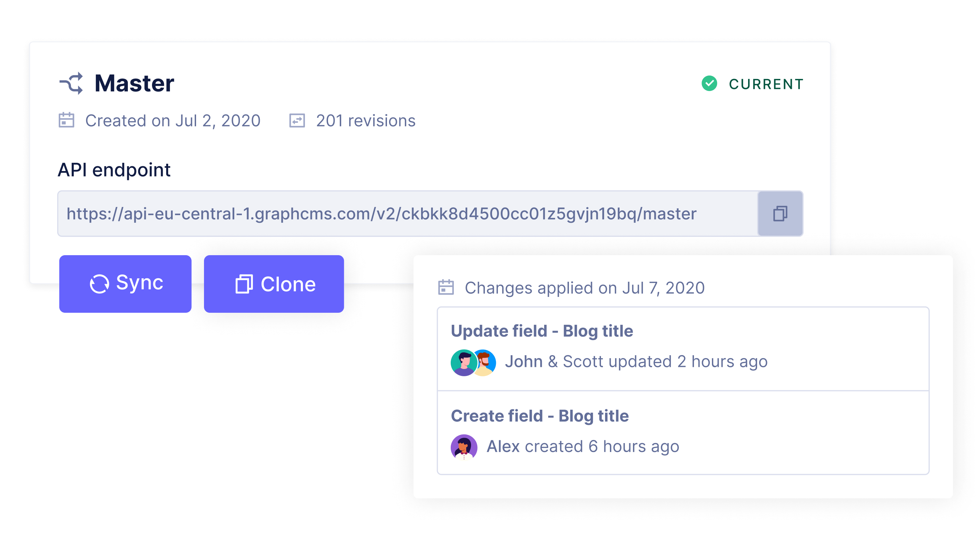This screenshot has width=980, height=560.
Task: Click John's green avatar
Action: [463, 362]
